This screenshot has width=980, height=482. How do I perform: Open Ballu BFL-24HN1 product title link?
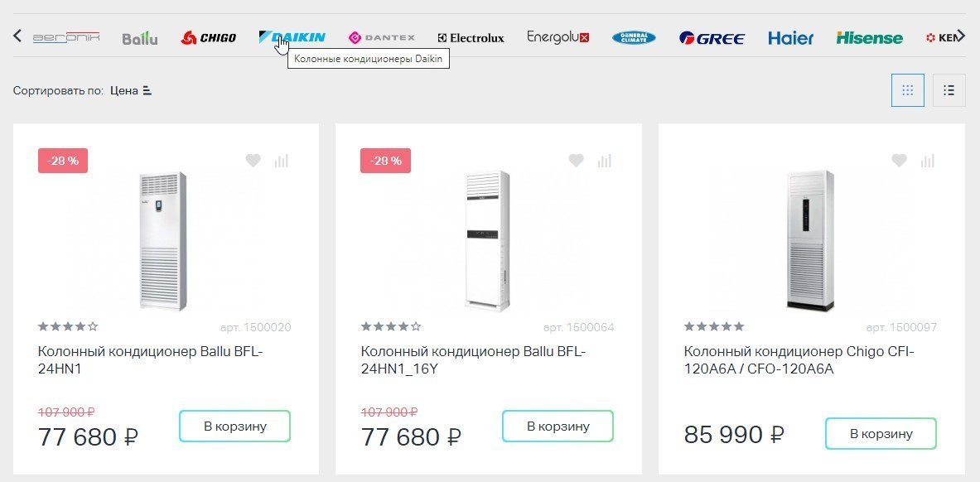point(150,360)
